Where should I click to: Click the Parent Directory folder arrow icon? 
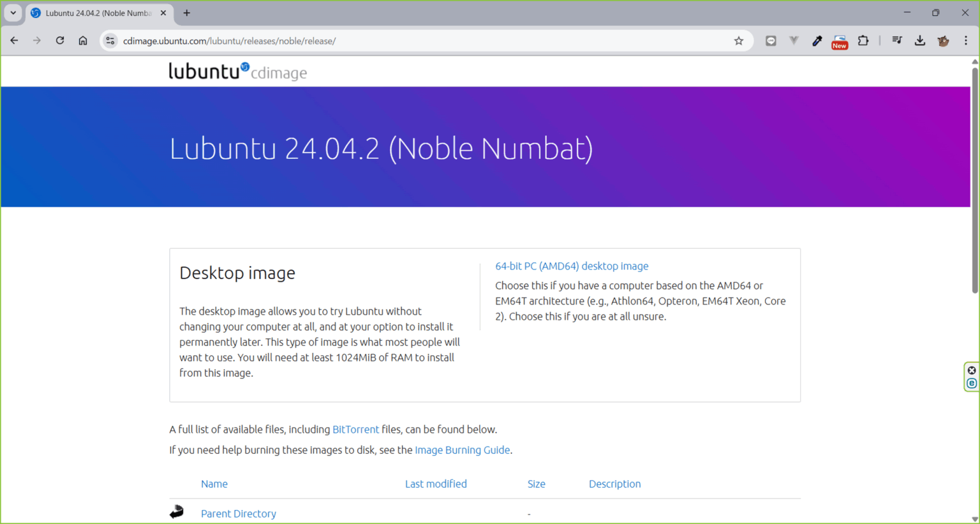(x=176, y=511)
